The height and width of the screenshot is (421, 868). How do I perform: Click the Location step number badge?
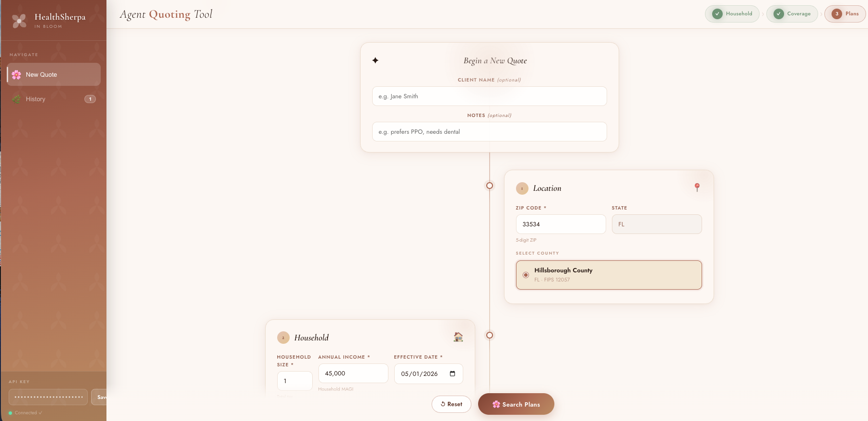click(x=522, y=188)
